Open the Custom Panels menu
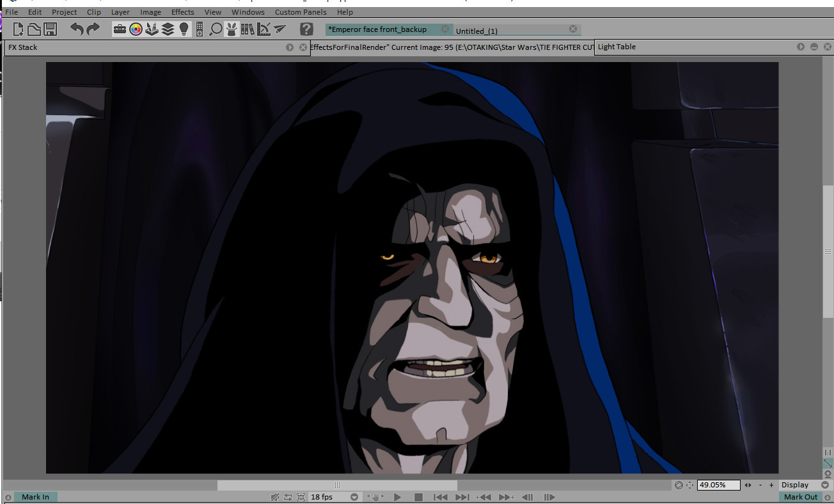Viewport: 834px width, 504px height. pyautogui.click(x=301, y=12)
